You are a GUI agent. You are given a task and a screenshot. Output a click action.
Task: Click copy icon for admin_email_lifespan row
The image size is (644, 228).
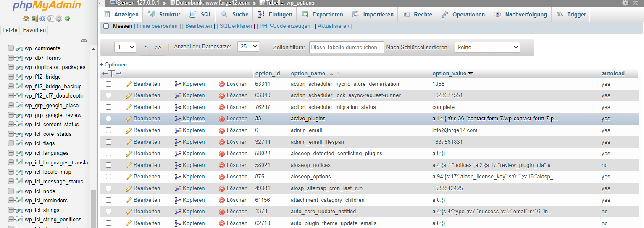178,142
